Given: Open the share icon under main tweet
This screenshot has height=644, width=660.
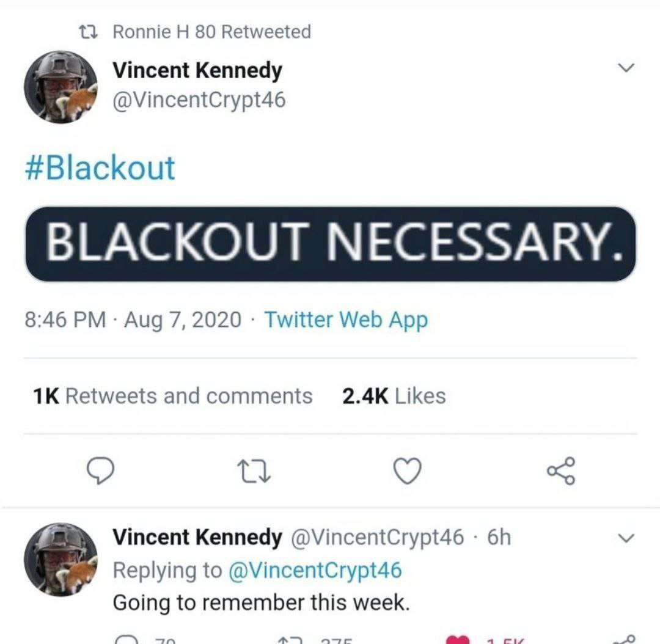Looking at the screenshot, I should 560,471.
